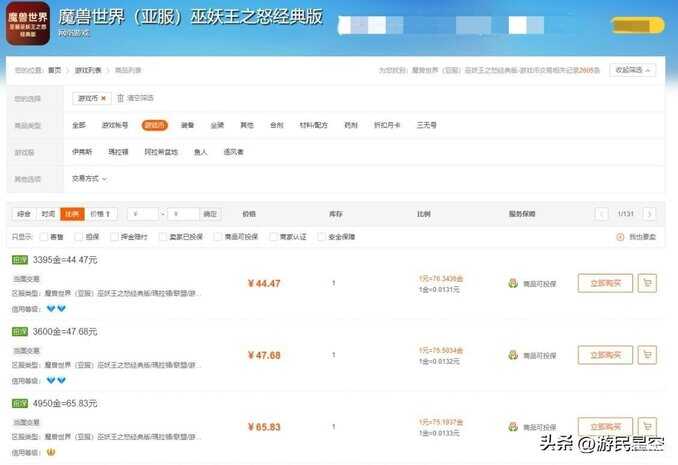
Task: Click the insurance icon on the ¥65.83 row
Action: pyautogui.click(x=513, y=427)
